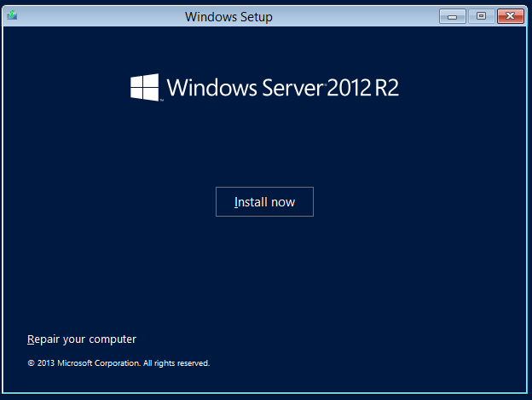Click the underlined R in Repair
The image size is (532, 400).
coord(31,339)
